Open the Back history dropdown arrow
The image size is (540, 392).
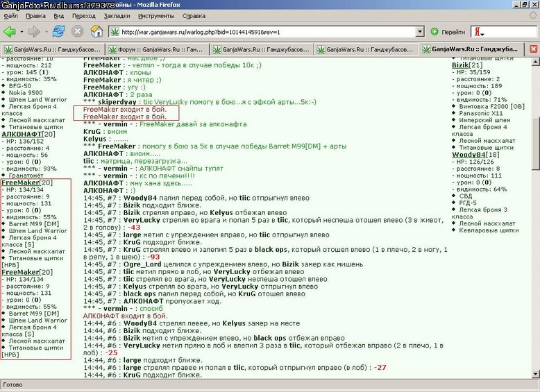click(x=22, y=32)
